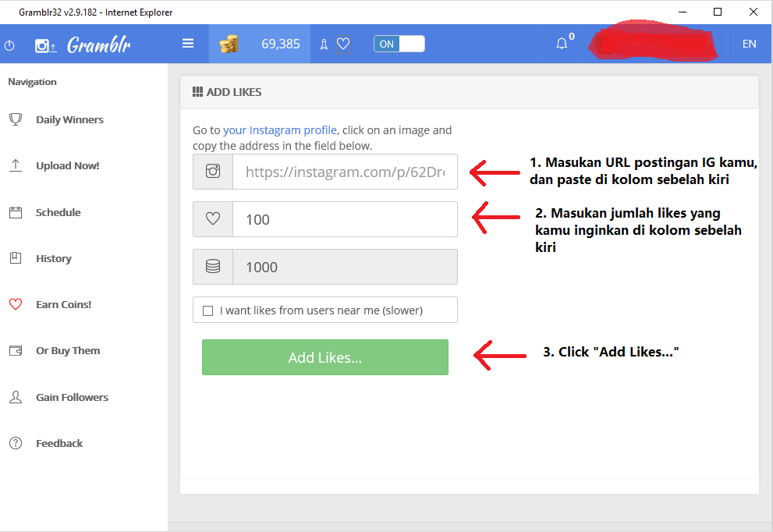
Task: Open Or Buy Them page
Action: click(x=68, y=350)
